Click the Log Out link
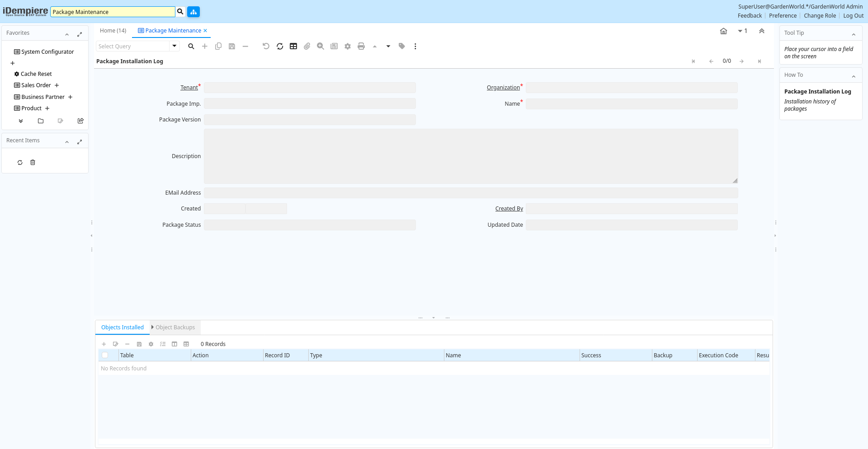 click(853, 16)
